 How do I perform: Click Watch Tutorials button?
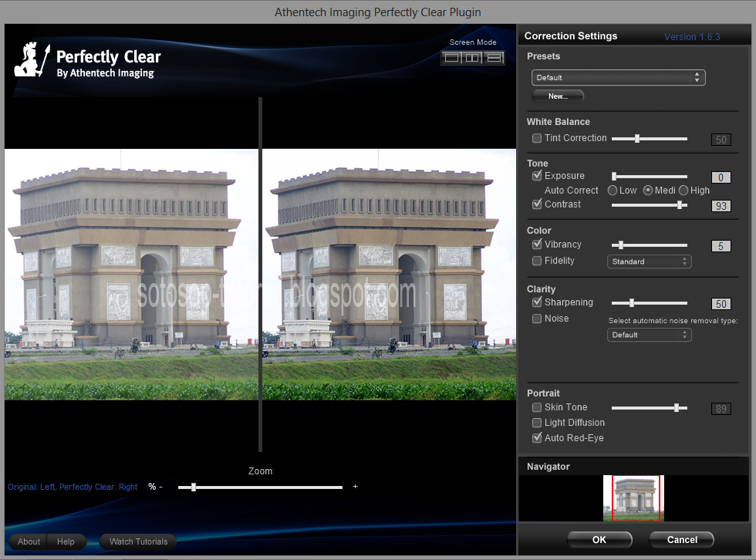(x=138, y=541)
